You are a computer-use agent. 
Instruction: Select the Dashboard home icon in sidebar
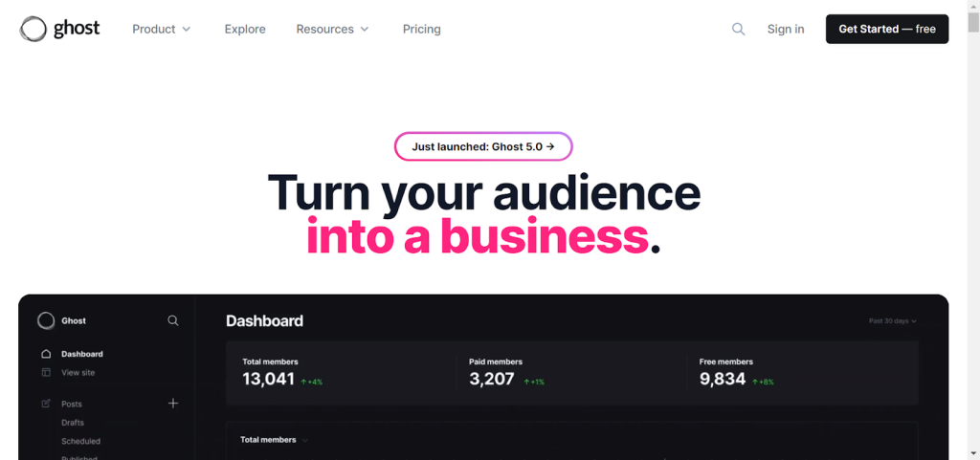coord(46,354)
